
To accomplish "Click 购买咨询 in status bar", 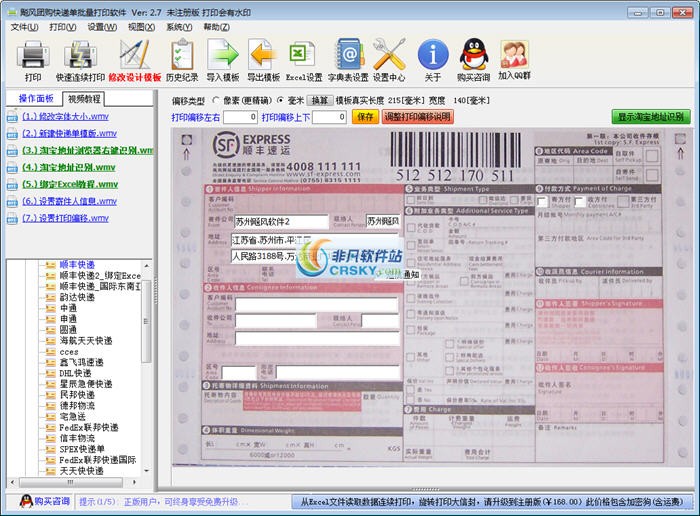I will pyautogui.click(x=45, y=501).
